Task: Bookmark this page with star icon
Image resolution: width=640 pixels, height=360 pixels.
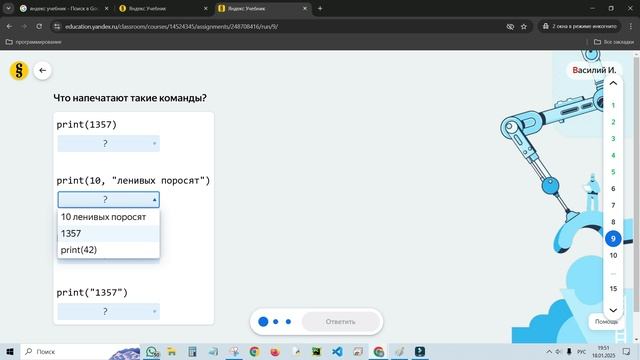Action: tap(524, 27)
